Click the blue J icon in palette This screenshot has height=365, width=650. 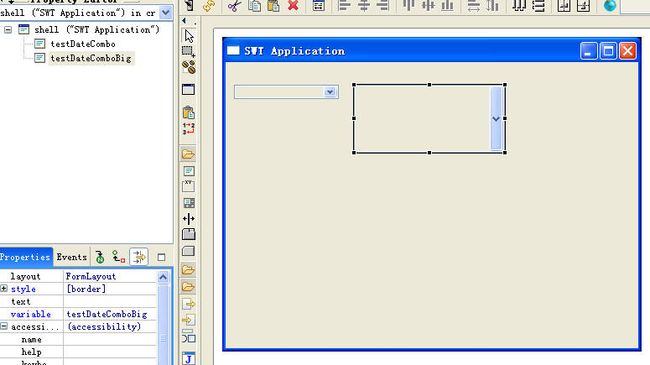click(x=189, y=359)
